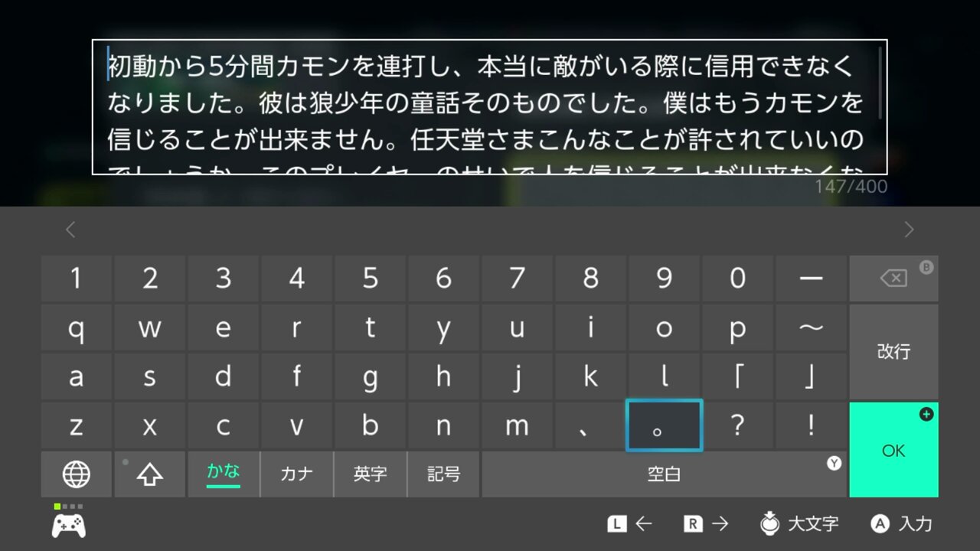The height and width of the screenshot is (551, 980).
Task: Tap the question mark key
Action: click(x=738, y=425)
